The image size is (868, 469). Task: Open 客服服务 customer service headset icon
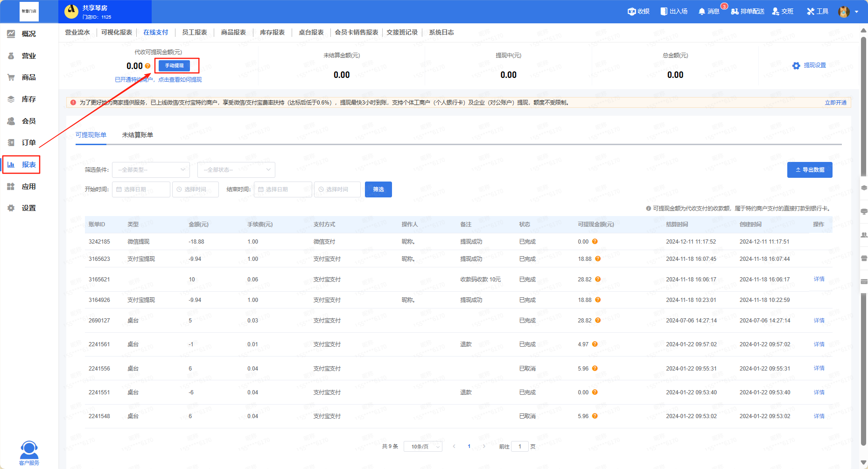[x=29, y=453]
